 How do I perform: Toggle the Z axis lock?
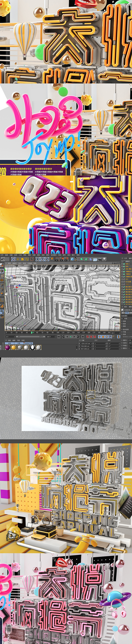pos(47,259)
